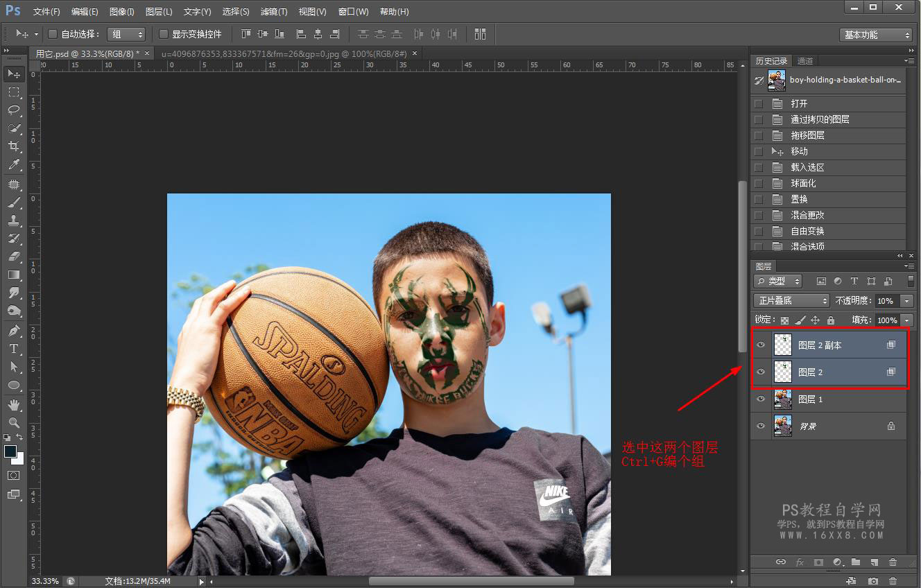Click align horizontal centers icon
Image resolution: width=921 pixels, height=588 pixels.
point(318,34)
